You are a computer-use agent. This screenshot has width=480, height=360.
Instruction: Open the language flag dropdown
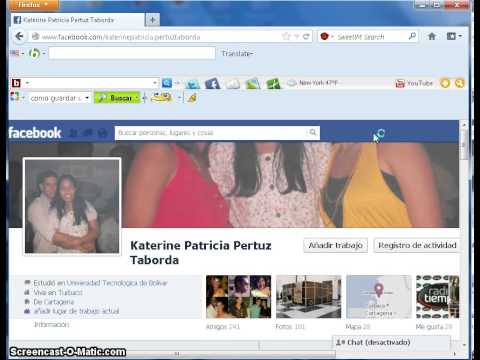click(x=17, y=53)
